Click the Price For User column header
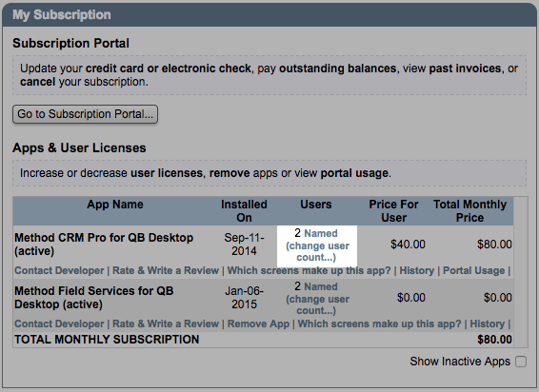The image size is (539, 392). click(393, 211)
